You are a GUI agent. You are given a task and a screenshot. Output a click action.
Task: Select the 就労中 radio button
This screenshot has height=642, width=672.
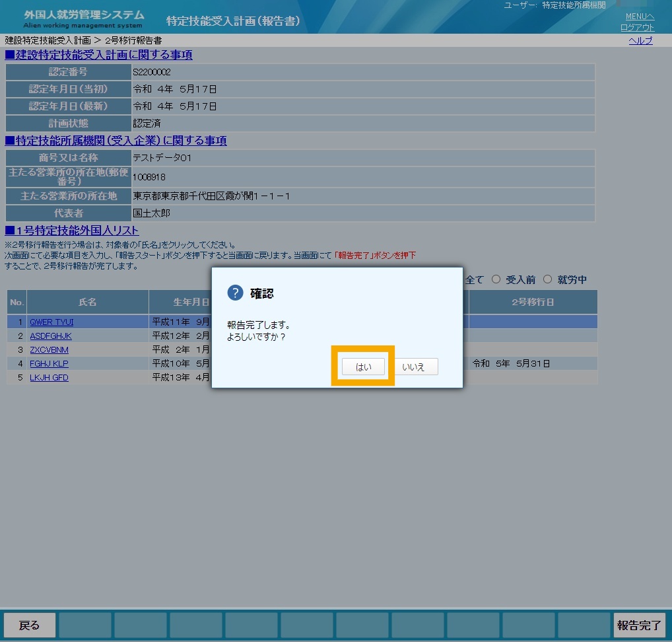coord(547,279)
